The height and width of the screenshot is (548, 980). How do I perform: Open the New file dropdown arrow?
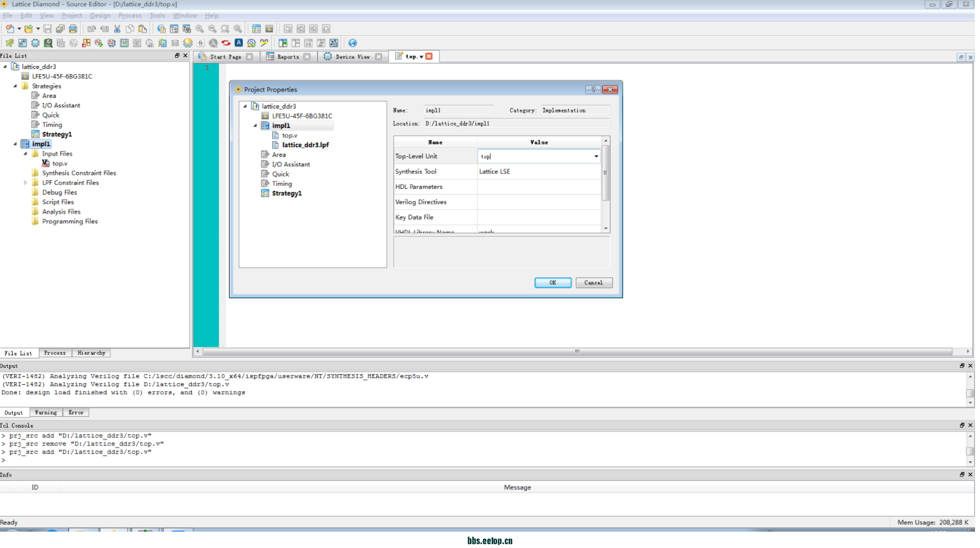point(19,29)
